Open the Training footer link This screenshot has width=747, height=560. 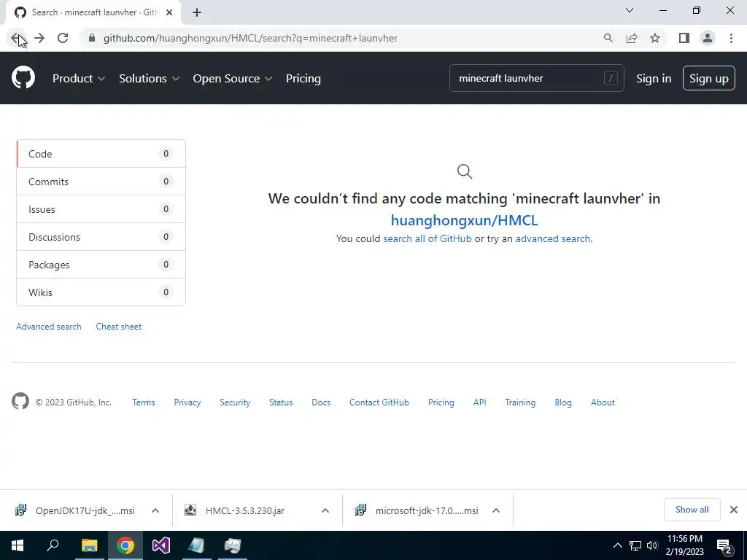click(520, 402)
